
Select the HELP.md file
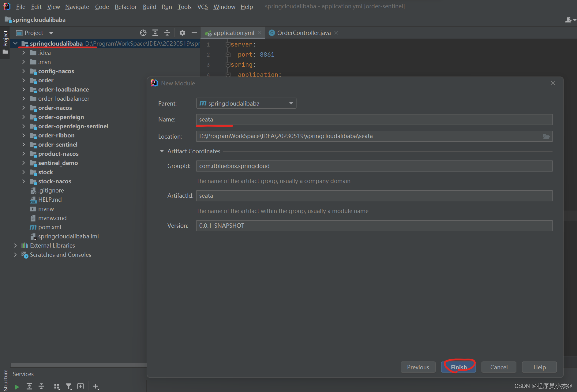point(50,200)
